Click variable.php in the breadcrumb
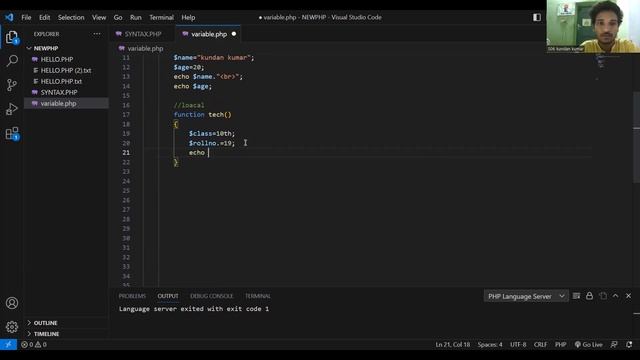This screenshot has height=360, width=640. (x=145, y=48)
